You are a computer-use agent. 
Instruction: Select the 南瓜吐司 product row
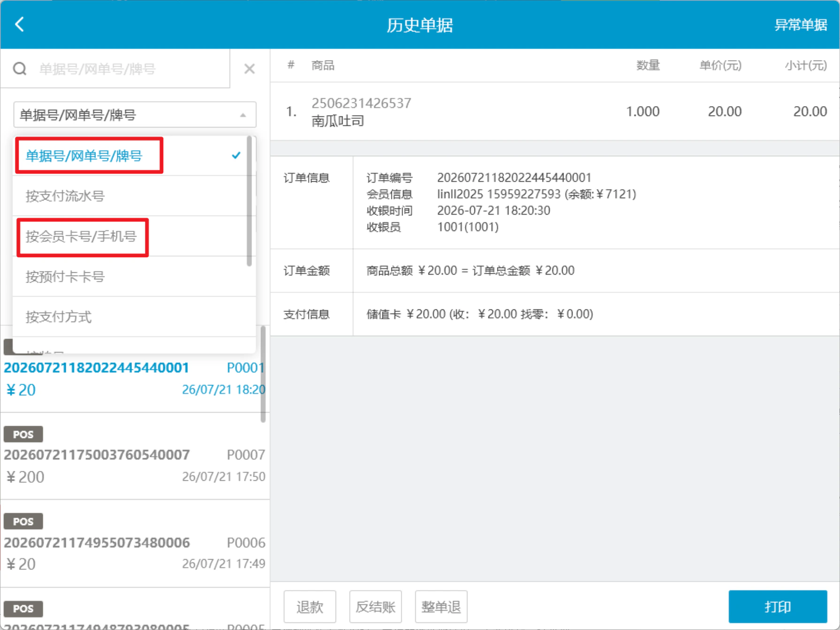click(x=555, y=112)
